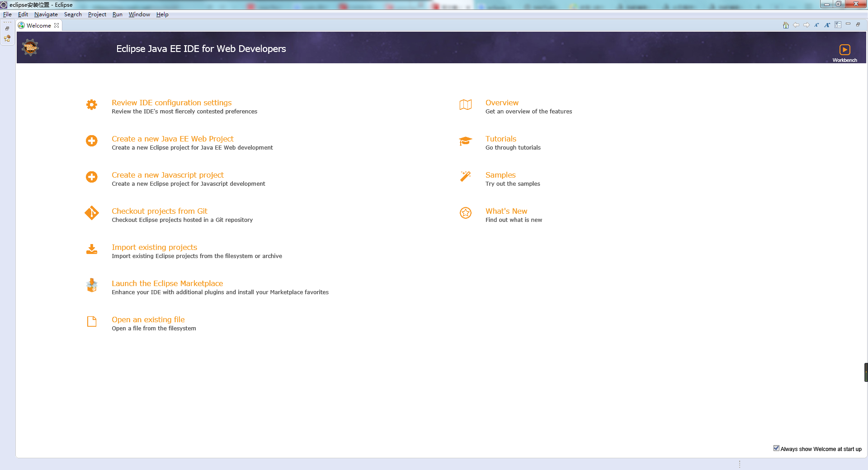Open the Edit menu
The width and height of the screenshot is (868, 470).
click(23, 14)
